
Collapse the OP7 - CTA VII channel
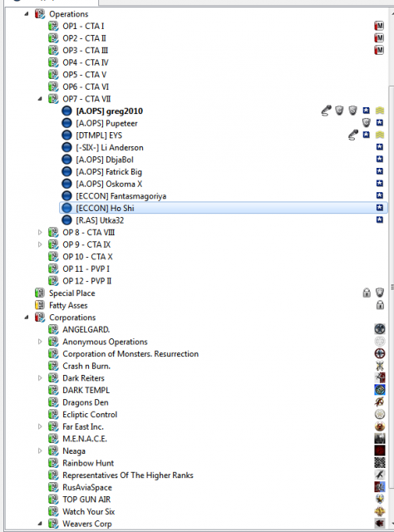(x=40, y=99)
